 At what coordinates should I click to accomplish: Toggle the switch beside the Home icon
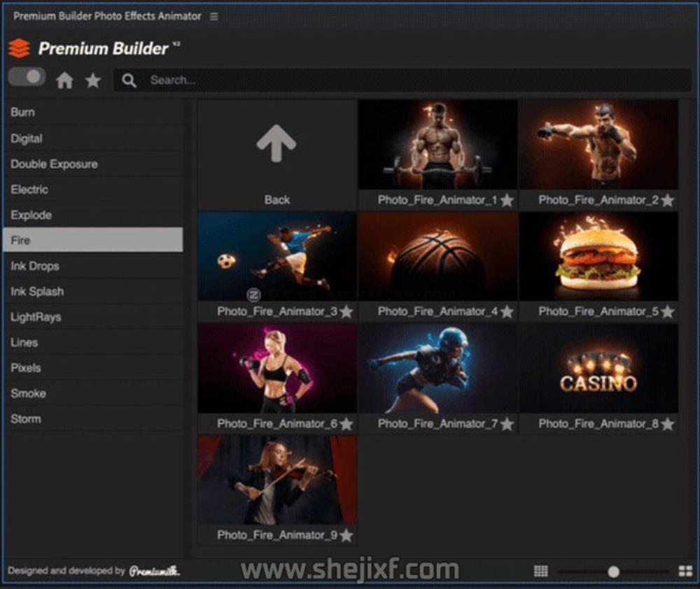[27, 77]
